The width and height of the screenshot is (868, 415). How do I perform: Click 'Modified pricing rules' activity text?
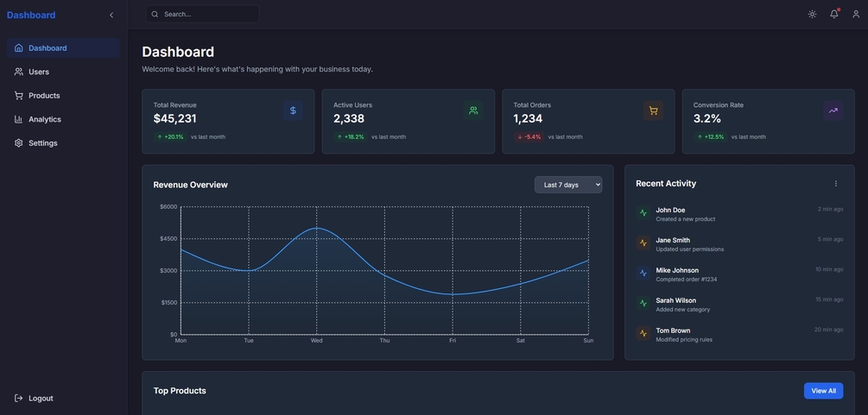pyautogui.click(x=684, y=340)
